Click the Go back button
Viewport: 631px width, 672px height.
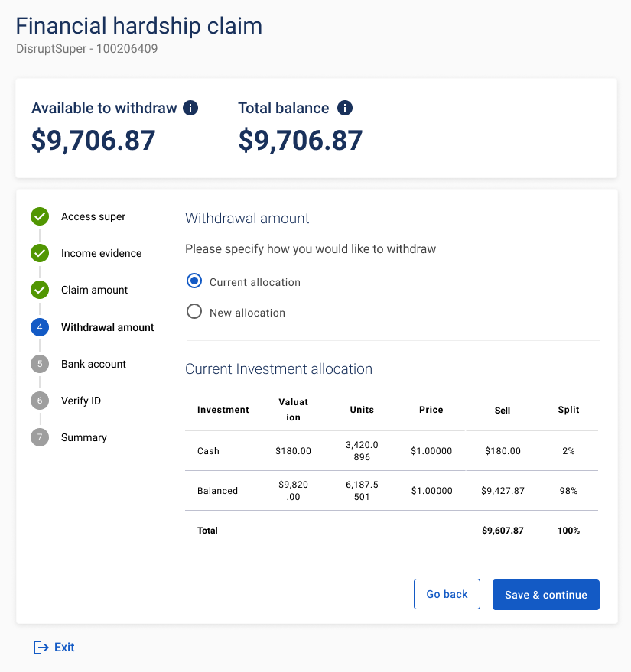(x=447, y=594)
